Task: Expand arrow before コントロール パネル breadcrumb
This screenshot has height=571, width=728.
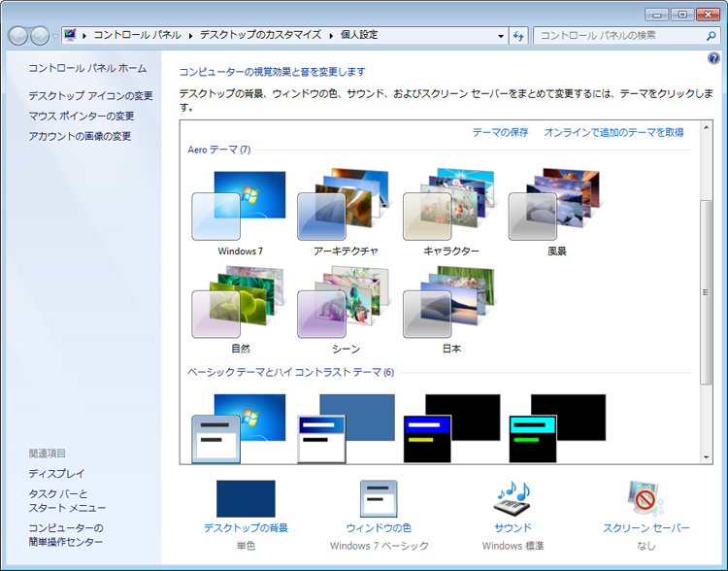Action: (84, 35)
